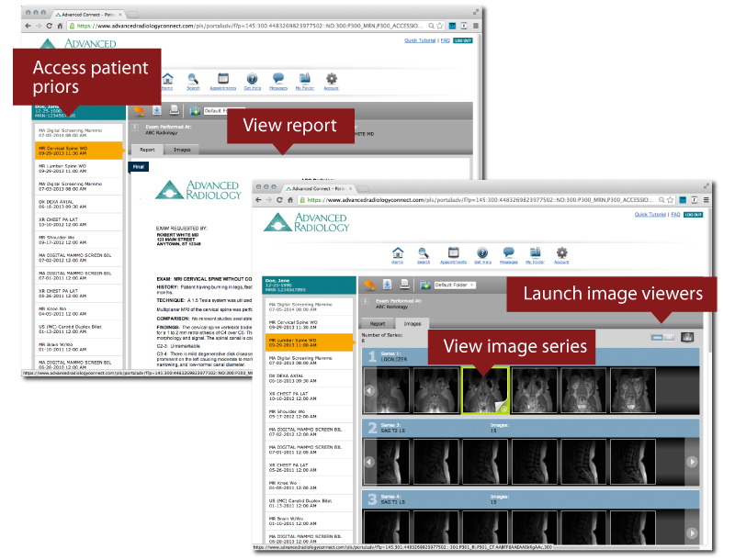735x560 pixels.
Task: Switch thumbnail view toggle to right option
Action: point(669,337)
